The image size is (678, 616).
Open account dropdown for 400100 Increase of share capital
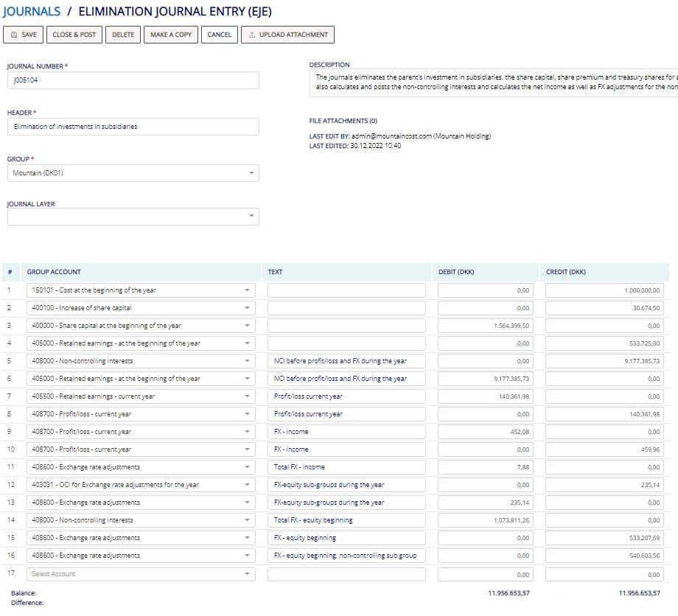141,308
